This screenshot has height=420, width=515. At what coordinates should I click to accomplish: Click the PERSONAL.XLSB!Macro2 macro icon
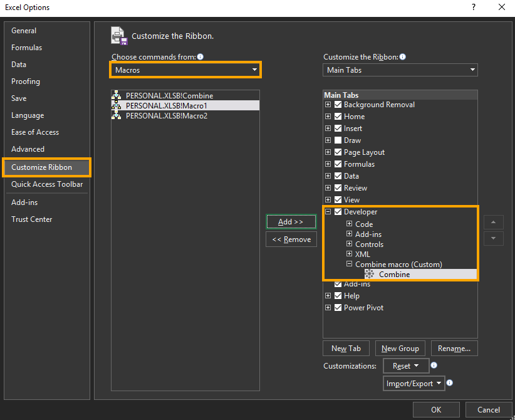pos(117,116)
